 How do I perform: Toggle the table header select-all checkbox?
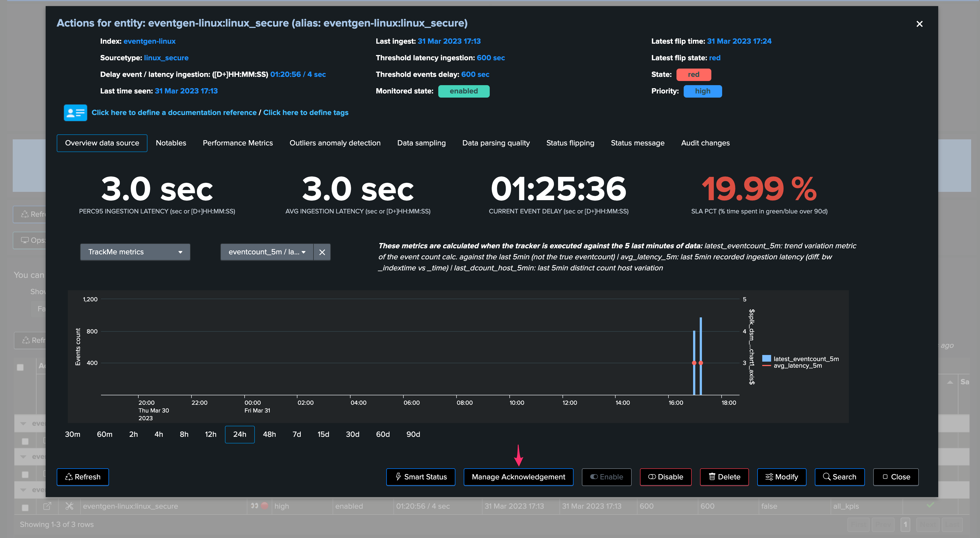click(20, 367)
